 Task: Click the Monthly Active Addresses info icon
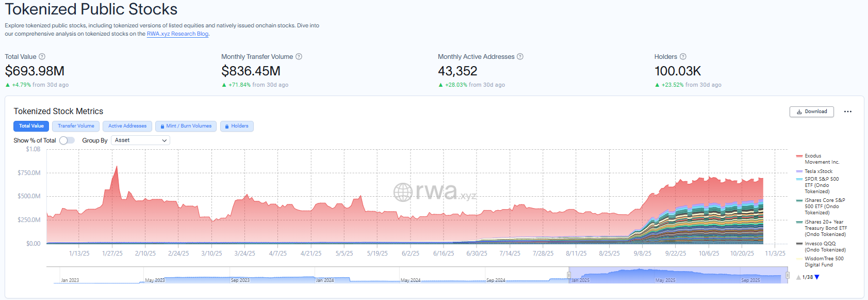pyautogui.click(x=520, y=57)
